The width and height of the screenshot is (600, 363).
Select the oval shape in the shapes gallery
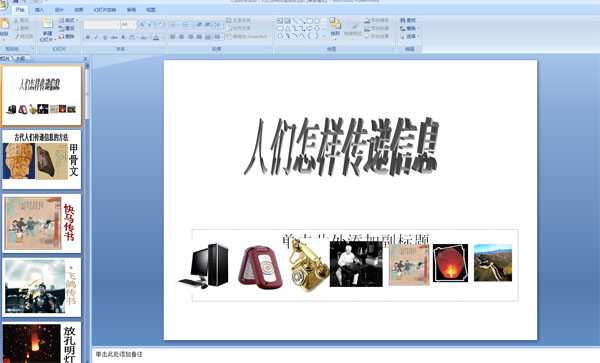click(317, 21)
